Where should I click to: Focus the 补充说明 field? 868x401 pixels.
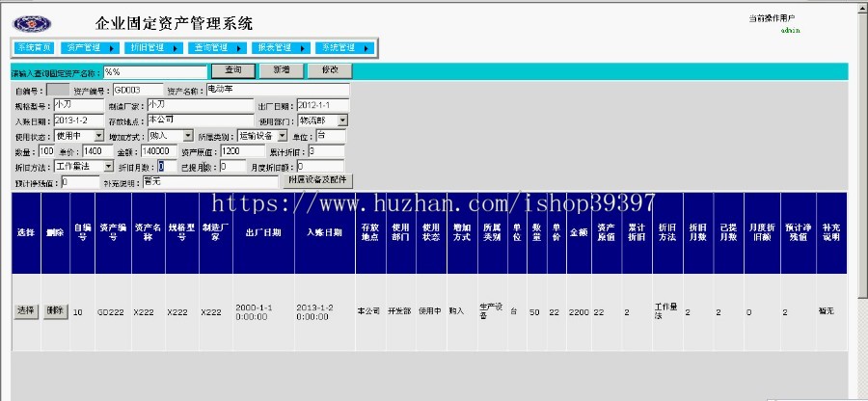tap(210, 182)
